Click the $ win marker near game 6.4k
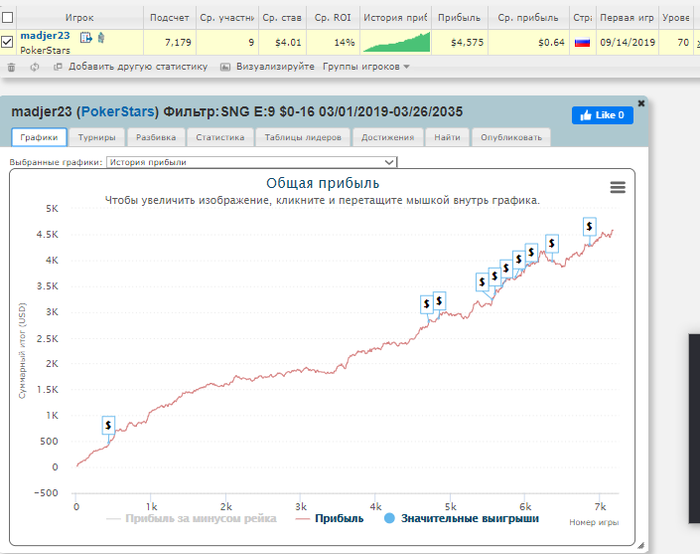700x554 pixels. pos(552,243)
